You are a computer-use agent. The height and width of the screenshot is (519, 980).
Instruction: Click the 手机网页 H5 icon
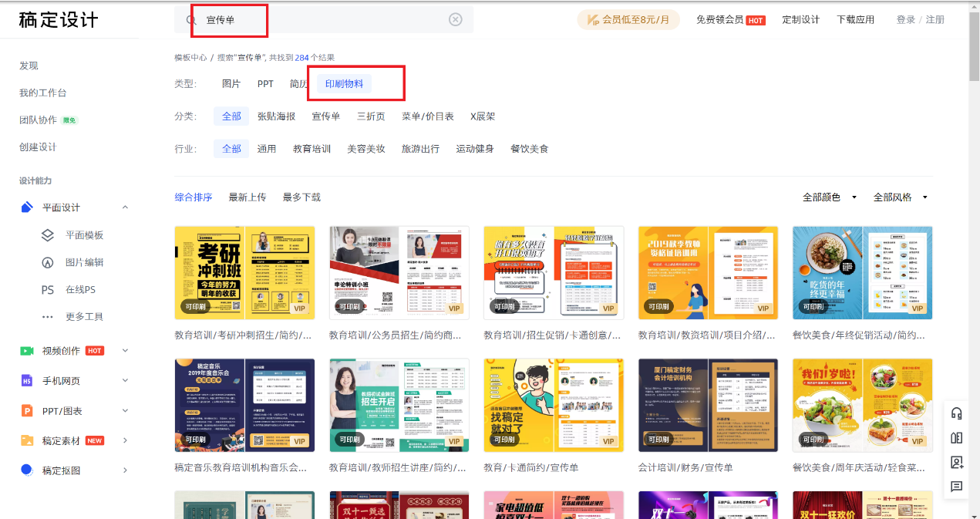[x=27, y=381]
